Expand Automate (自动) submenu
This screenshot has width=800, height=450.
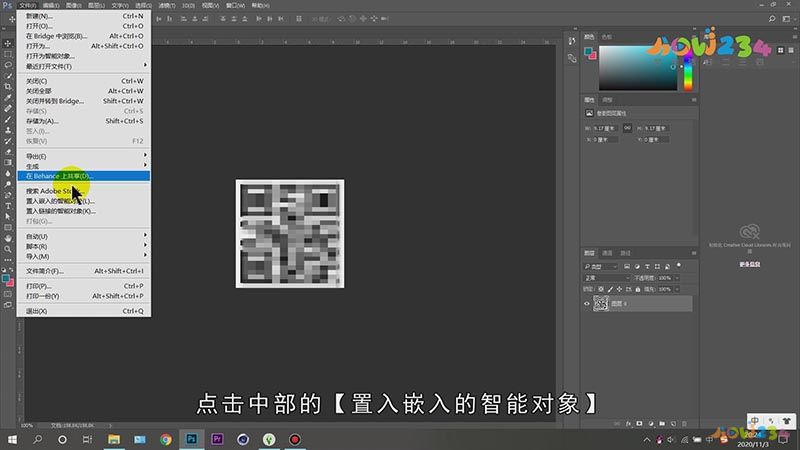point(84,236)
